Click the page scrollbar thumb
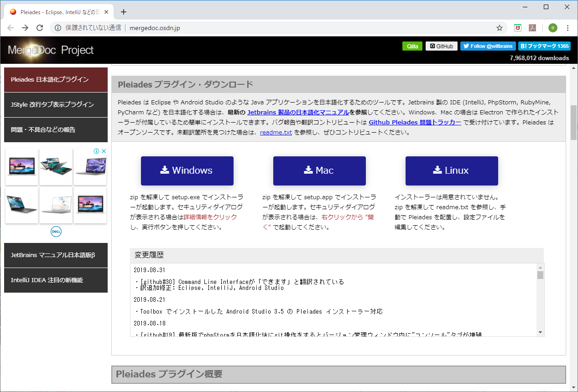The height and width of the screenshot is (392, 578). pos(574,123)
